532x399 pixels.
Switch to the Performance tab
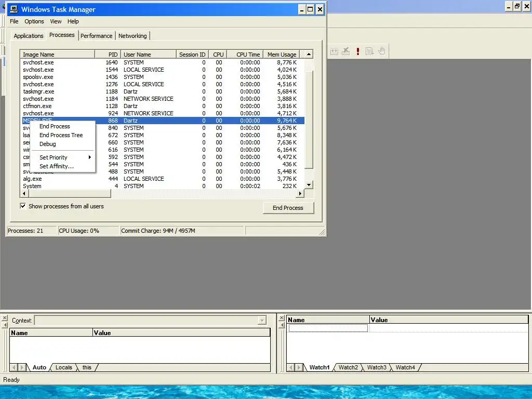(96, 36)
